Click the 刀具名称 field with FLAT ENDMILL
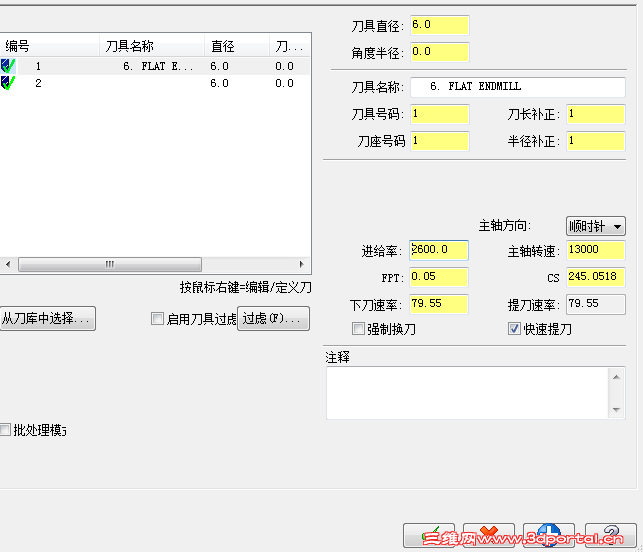The image size is (643, 552). point(518,87)
